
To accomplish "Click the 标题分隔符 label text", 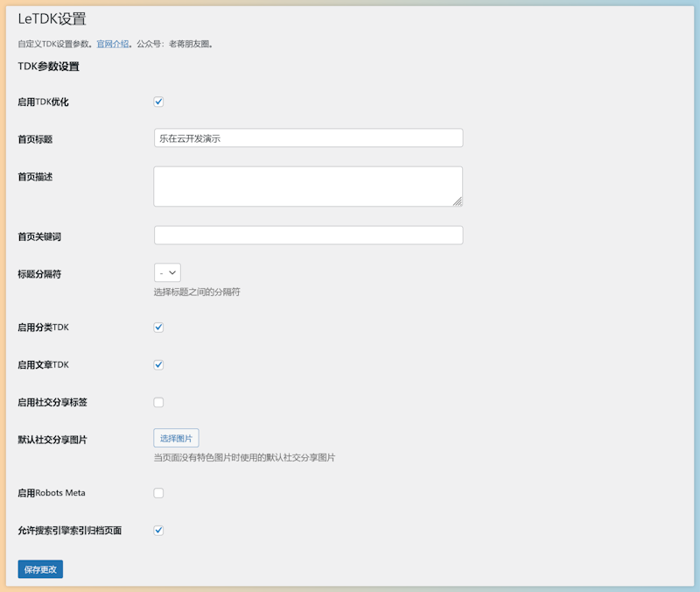I will (x=39, y=274).
